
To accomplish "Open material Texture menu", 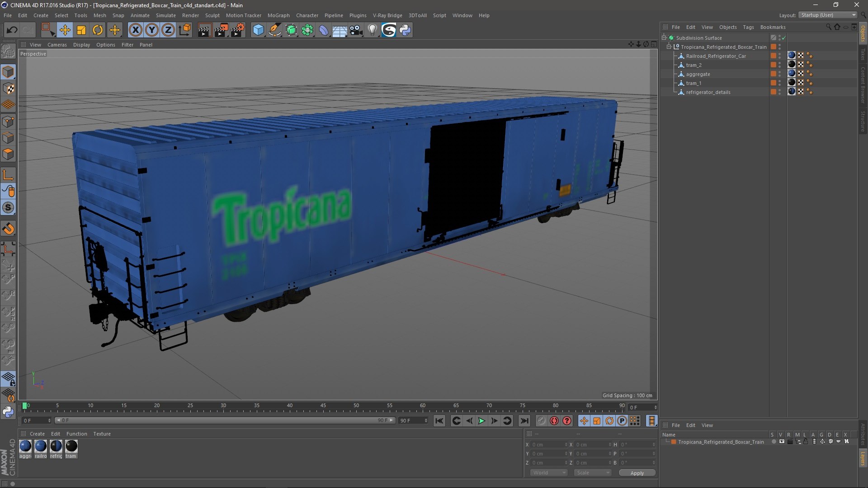I will [102, 434].
